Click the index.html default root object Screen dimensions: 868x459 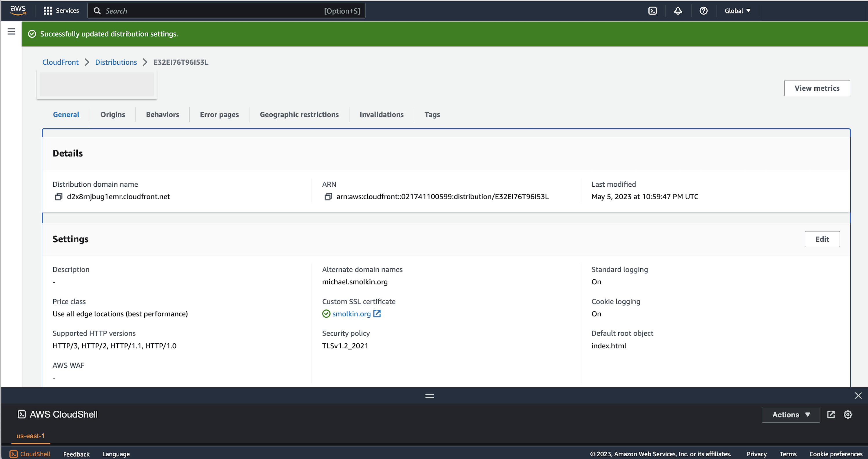click(x=608, y=346)
